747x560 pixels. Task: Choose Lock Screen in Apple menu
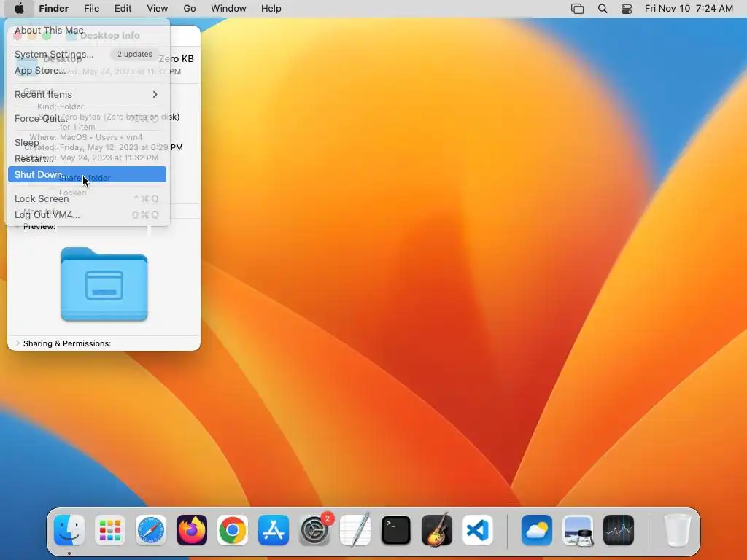coord(88,198)
